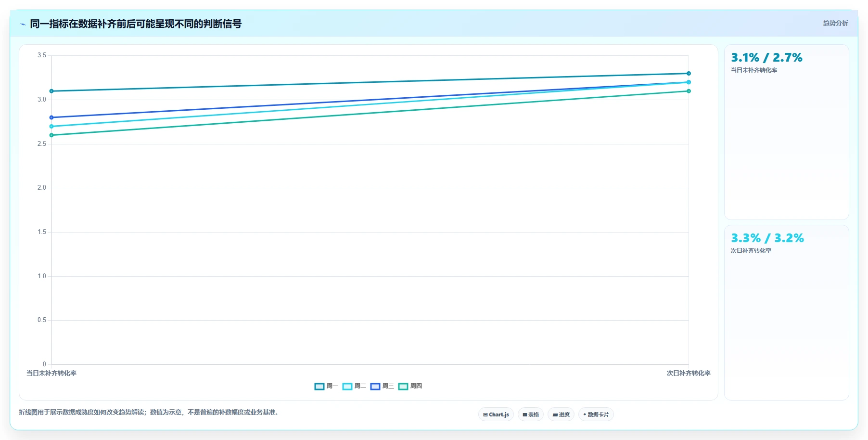The height and width of the screenshot is (440, 868).
Task: Click the y-axis tick 3.5
Action: (x=42, y=55)
